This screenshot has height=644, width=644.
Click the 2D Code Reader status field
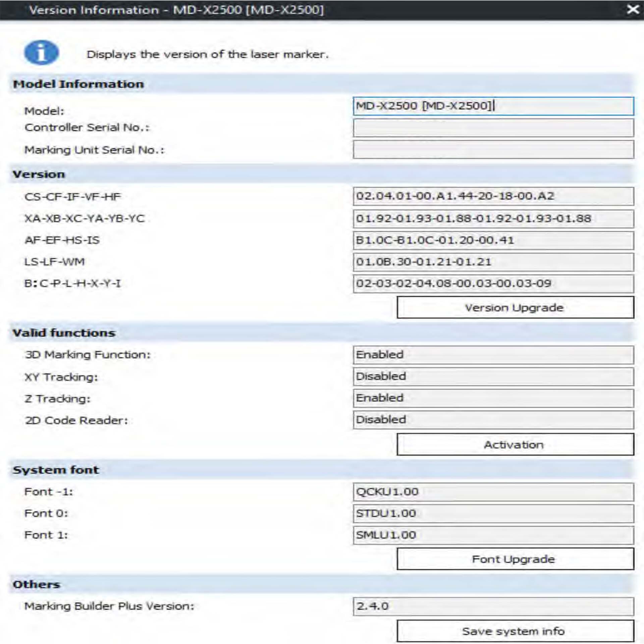[x=493, y=420]
